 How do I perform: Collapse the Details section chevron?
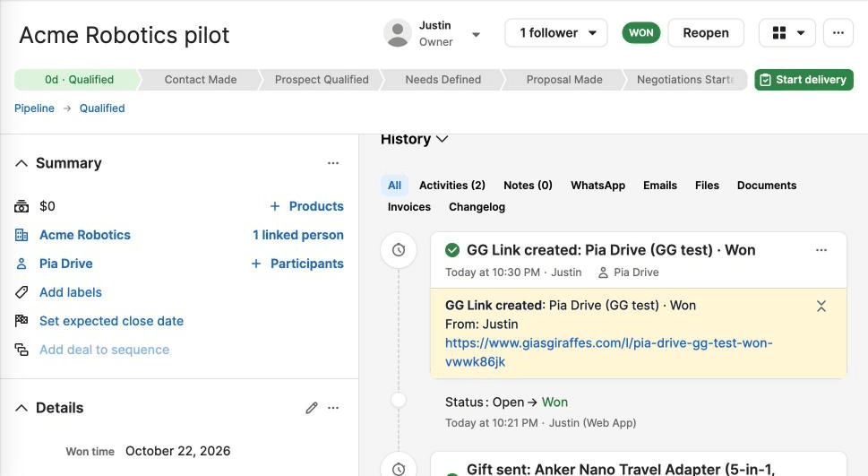point(21,409)
